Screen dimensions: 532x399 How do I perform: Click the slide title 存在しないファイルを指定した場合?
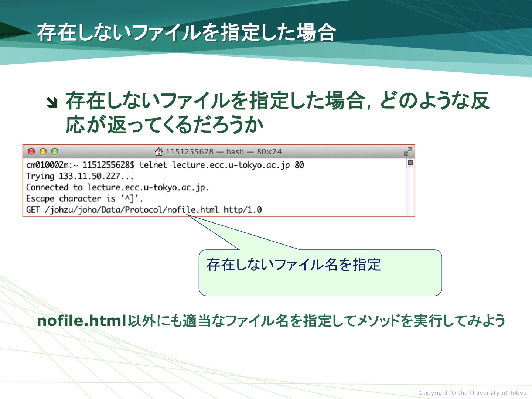tap(187, 32)
